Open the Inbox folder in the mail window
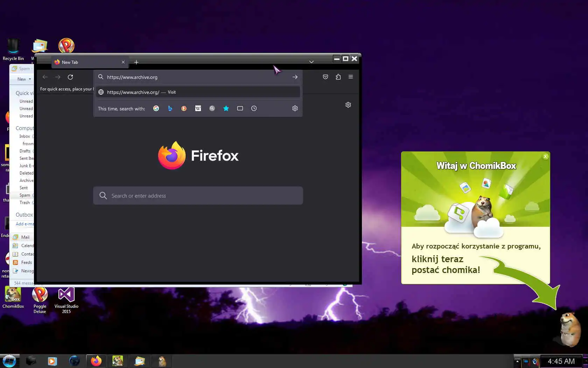 tap(24, 136)
